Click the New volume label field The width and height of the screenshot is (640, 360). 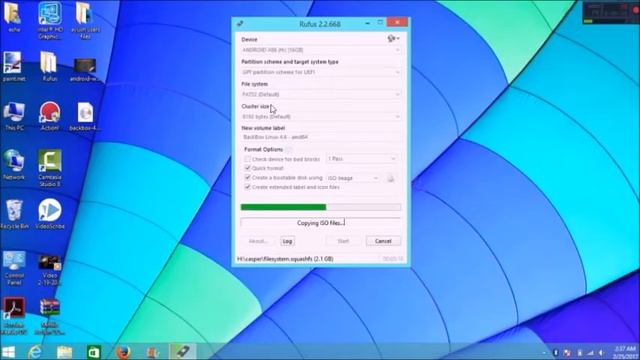(320, 137)
